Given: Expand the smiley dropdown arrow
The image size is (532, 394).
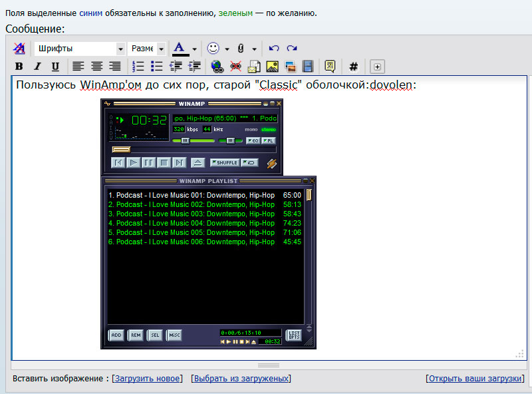Looking at the screenshot, I should coord(227,49).
